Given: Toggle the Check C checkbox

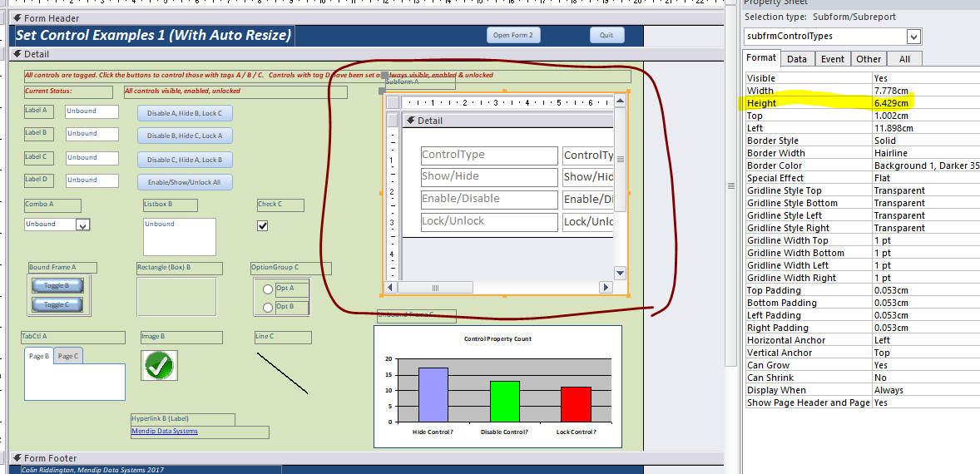Looking at the screenshot, I should [x=263, y=225].
